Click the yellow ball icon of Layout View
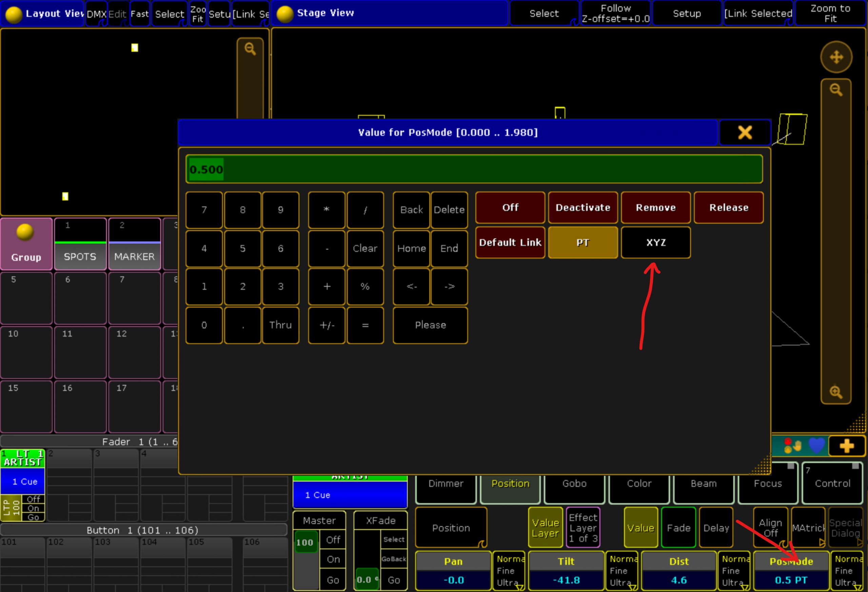 click(14, 15)
